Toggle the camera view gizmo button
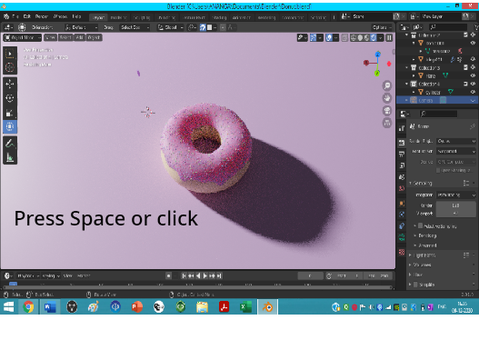479x360 pixels. click(x=387, y=111)
